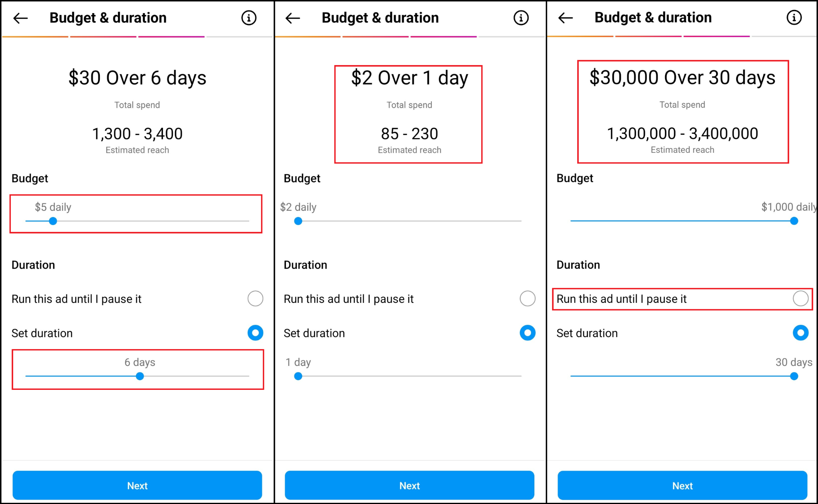Screen dimensions: 818x504
Task: Select 'Run this ad until I pause it' on $30 screen
Action: click(x=255, y=298)
